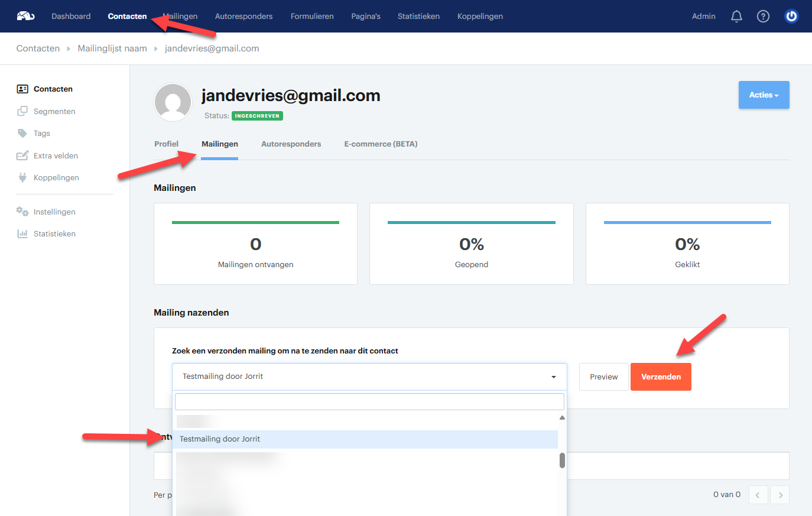
Task: Click Contacten in the breadcrumb
Action: click(38, 48)
